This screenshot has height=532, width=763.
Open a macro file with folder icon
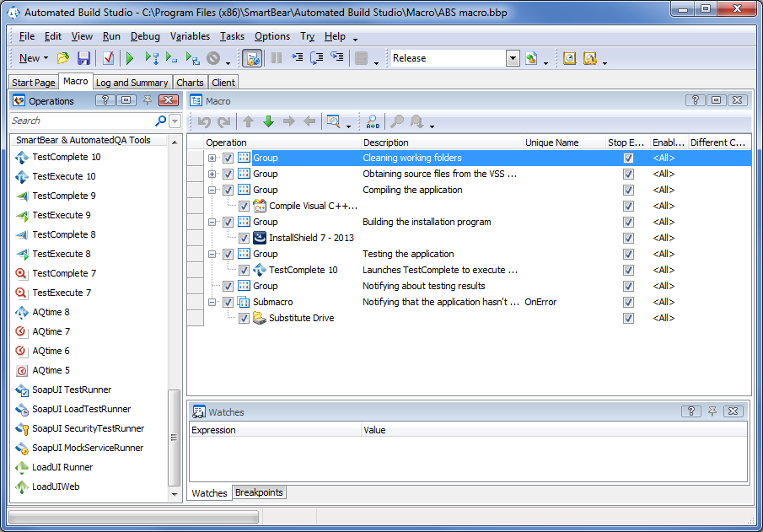pyautogui.click(x=62, y=58)
